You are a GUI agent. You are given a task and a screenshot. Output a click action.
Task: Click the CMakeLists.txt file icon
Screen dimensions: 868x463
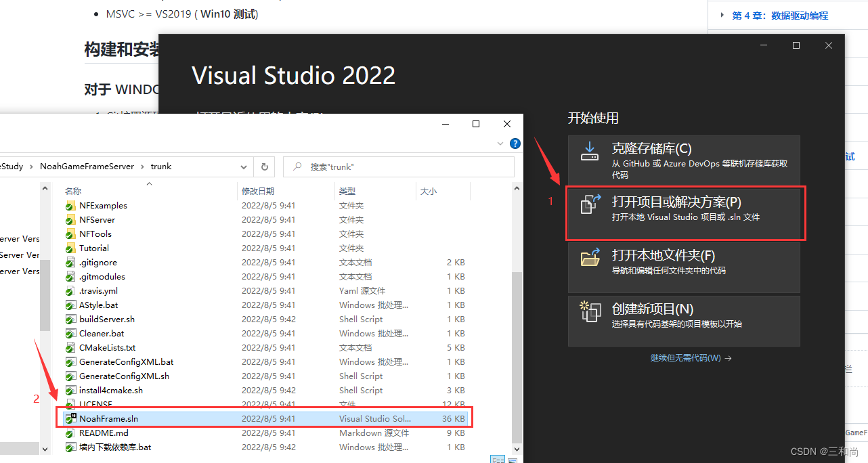coord(70,348)
